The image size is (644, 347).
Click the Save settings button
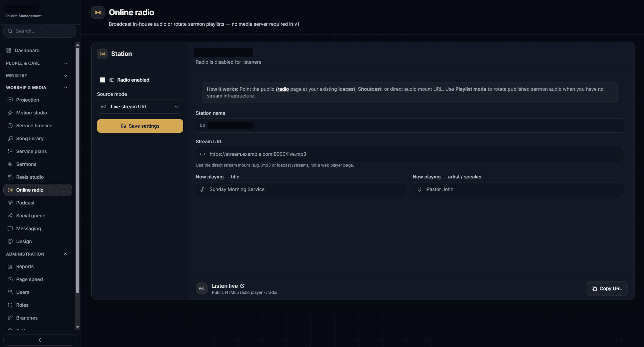click(x=140, y=126)
